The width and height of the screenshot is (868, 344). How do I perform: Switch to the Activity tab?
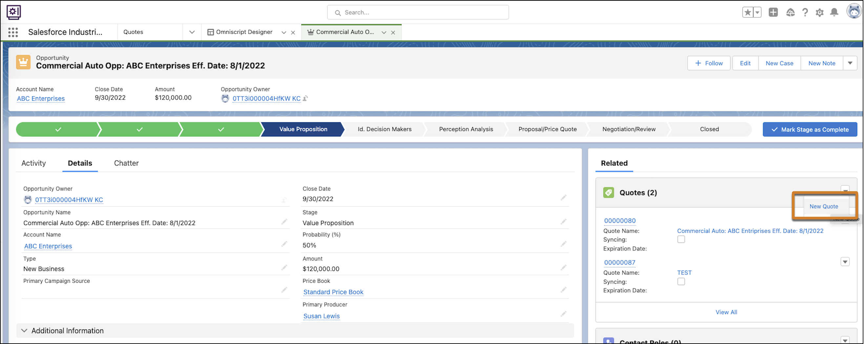pos(34,163)
